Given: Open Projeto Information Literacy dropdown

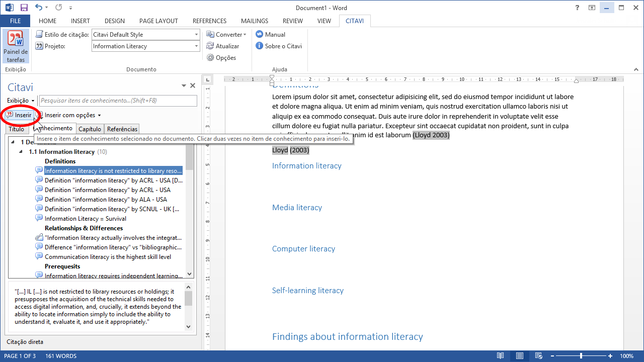Looking at the screenshot, I should point(196,46).
